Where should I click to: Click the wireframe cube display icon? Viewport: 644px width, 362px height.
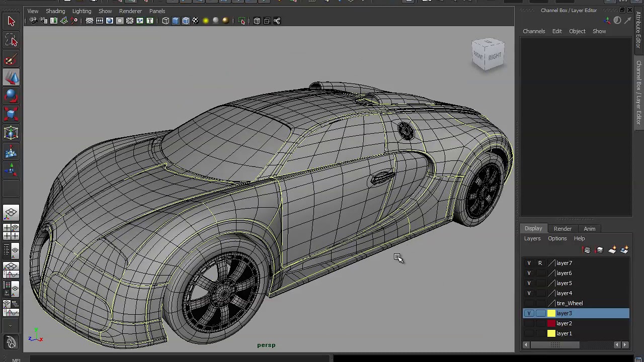pyautogui.click(x=166, y=21)
